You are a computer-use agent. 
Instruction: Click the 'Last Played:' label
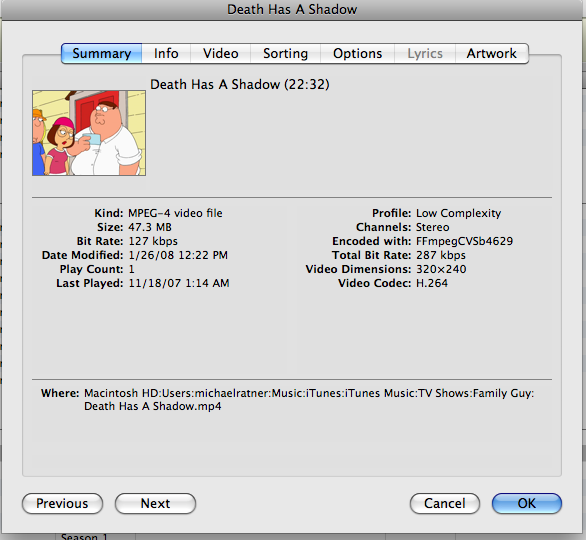pos(90,283)
